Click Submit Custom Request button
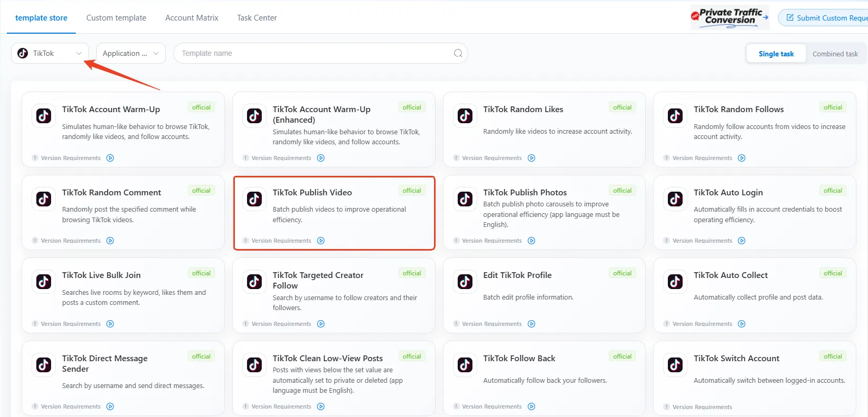Image resolution: width=868 pixels, height=417 pixels. [x=823, y=18]
